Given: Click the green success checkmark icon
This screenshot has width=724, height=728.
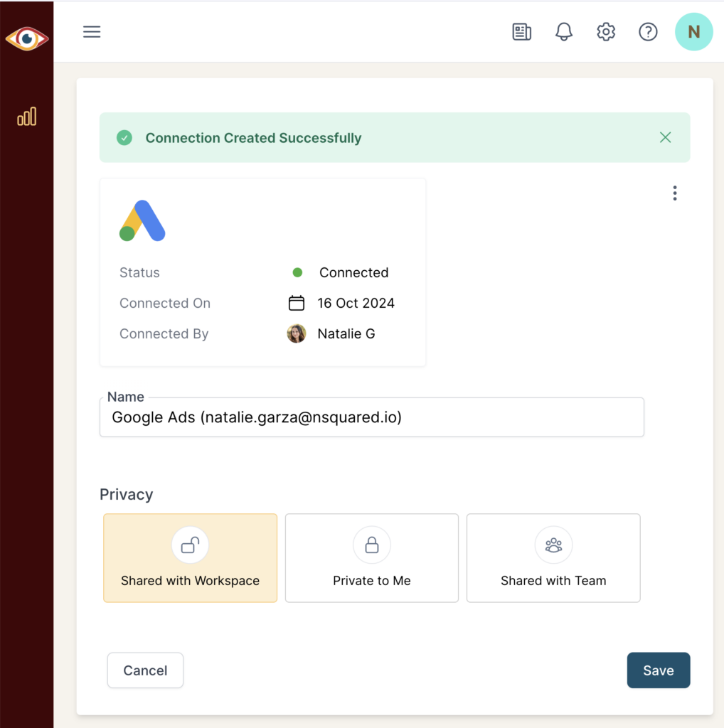Looking at the screenshot, I should coord(124,138).
